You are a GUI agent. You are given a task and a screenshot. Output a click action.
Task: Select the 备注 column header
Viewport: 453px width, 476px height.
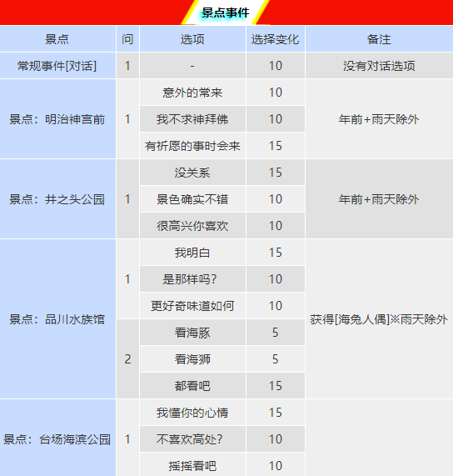[379, 39]
